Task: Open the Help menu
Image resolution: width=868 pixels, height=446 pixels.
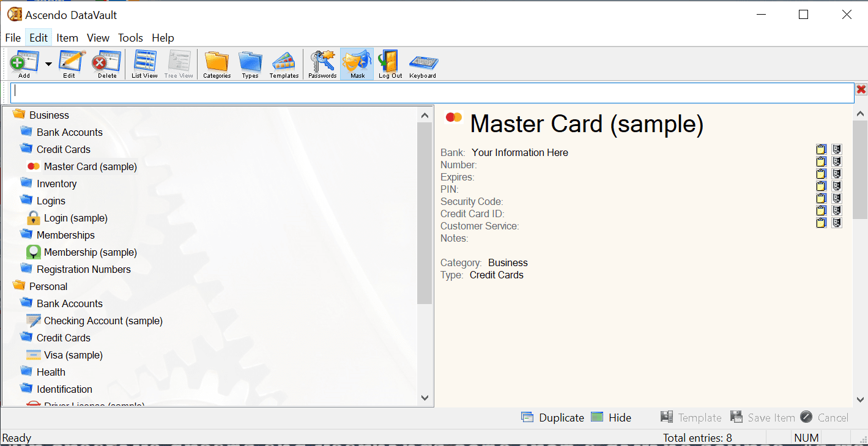Action: [163, 38]
